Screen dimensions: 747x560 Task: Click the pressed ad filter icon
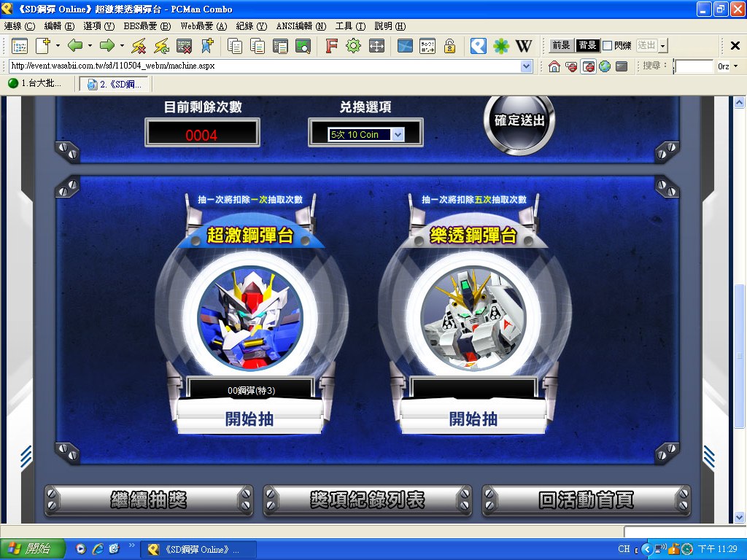589,66
